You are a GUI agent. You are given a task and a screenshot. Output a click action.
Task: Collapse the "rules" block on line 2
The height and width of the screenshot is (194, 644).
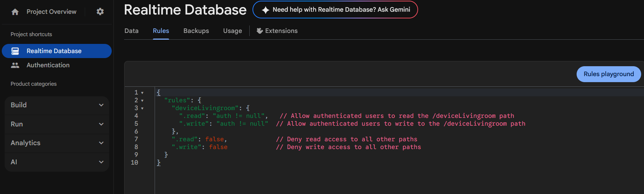142,101
